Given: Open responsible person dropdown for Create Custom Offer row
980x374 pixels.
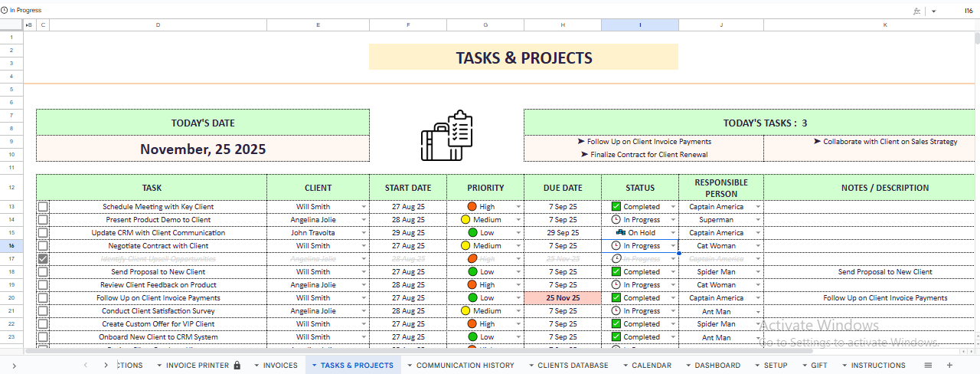Looking at the screenshot, I should pos(758,324).
